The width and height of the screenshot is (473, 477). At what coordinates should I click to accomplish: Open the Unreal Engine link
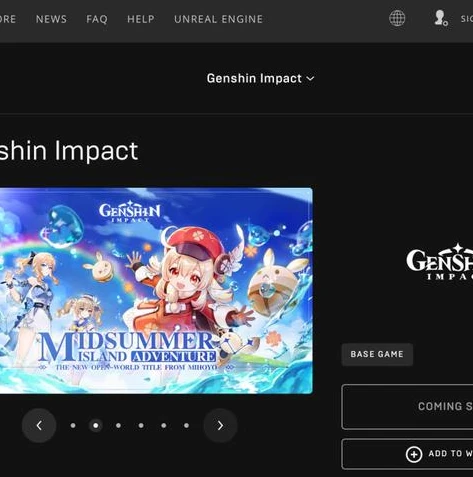(x=219, y=19)
